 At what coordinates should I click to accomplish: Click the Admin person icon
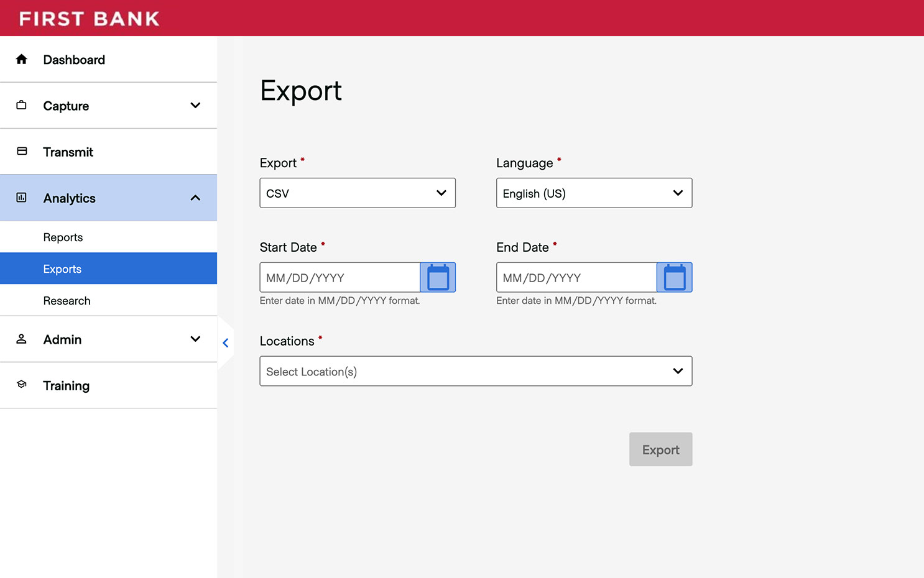[x=22, y=339]
